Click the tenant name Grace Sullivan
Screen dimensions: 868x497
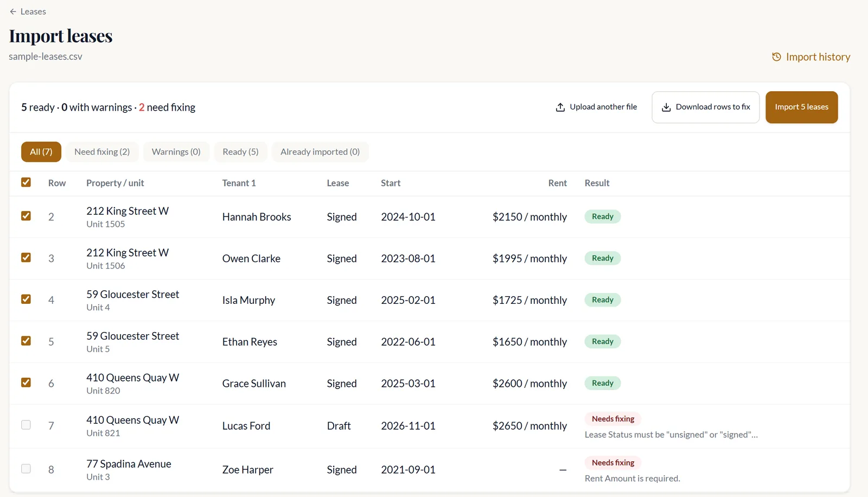point(254,384)
